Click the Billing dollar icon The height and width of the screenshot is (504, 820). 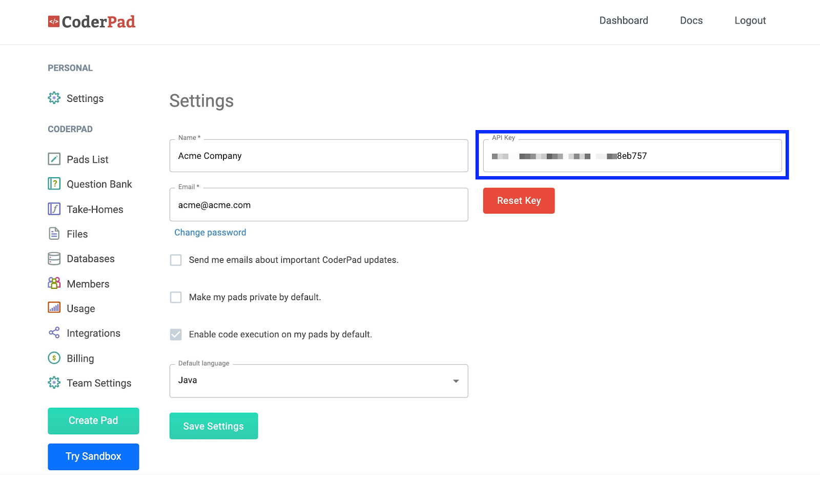(x=54, y=358)
